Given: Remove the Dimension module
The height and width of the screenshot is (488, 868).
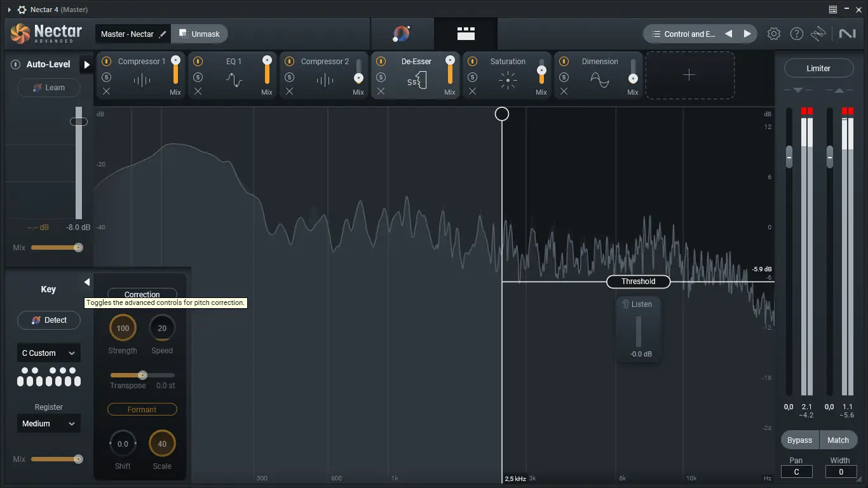Looking at the screenshot, I should [564, 91].
